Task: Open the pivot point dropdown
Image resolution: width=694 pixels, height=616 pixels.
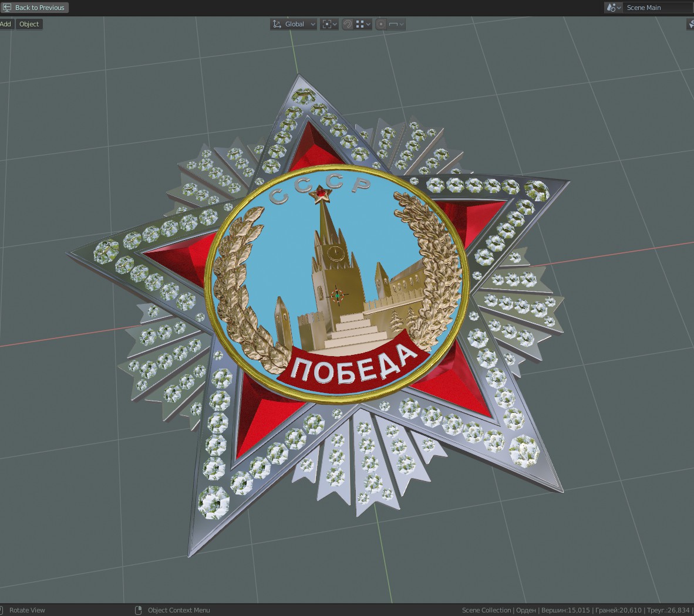Action: point(329,24)
